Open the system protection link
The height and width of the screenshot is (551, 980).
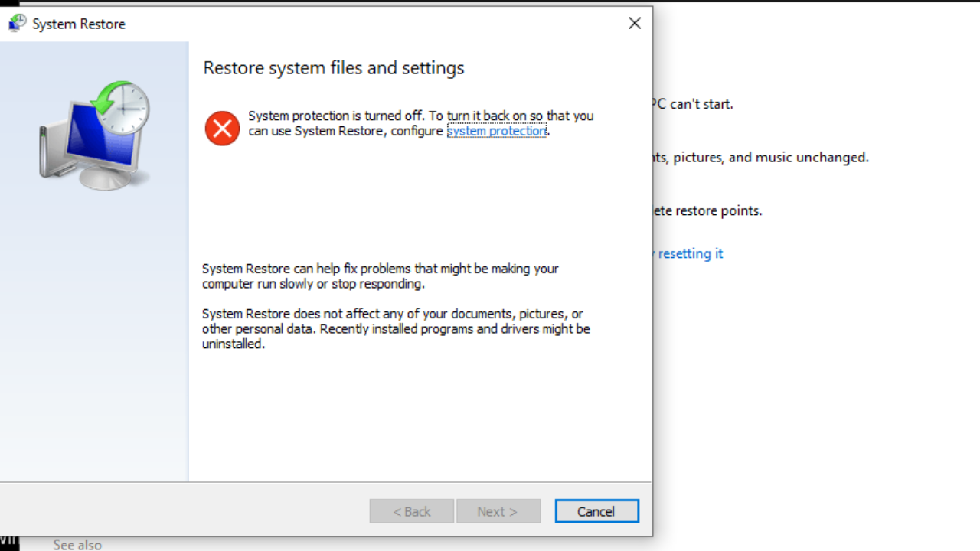click(497, 131)
